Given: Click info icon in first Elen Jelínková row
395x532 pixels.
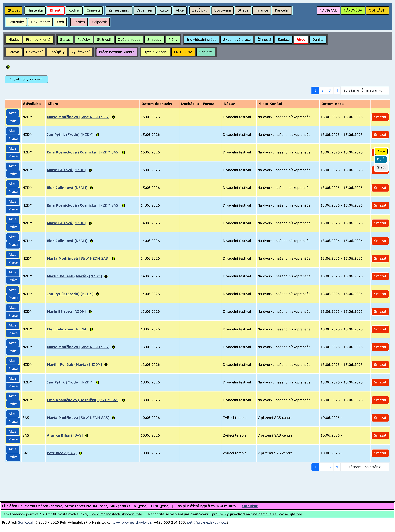Looking at the screenshot, I should coord(91,188).
